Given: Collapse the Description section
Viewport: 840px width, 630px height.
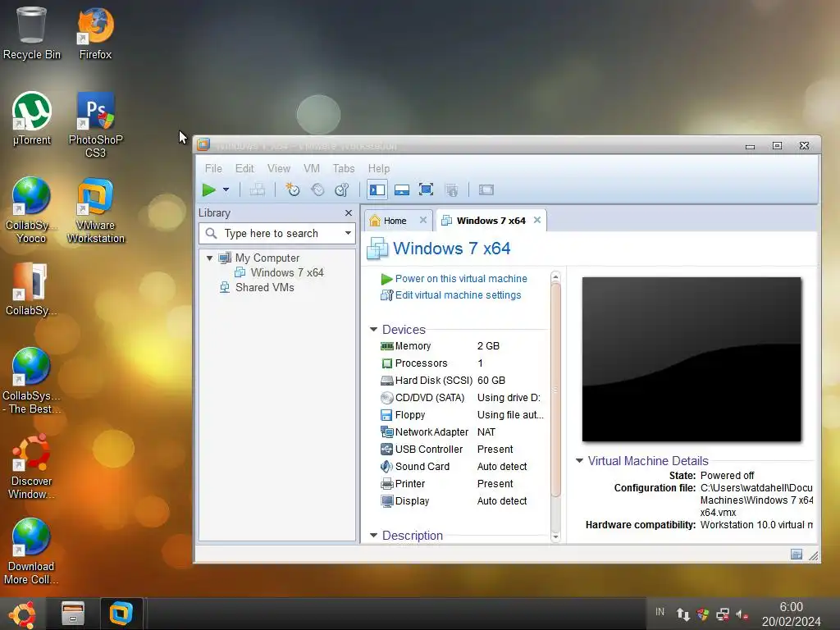Looking at the screenshot, I should point(374,535).
